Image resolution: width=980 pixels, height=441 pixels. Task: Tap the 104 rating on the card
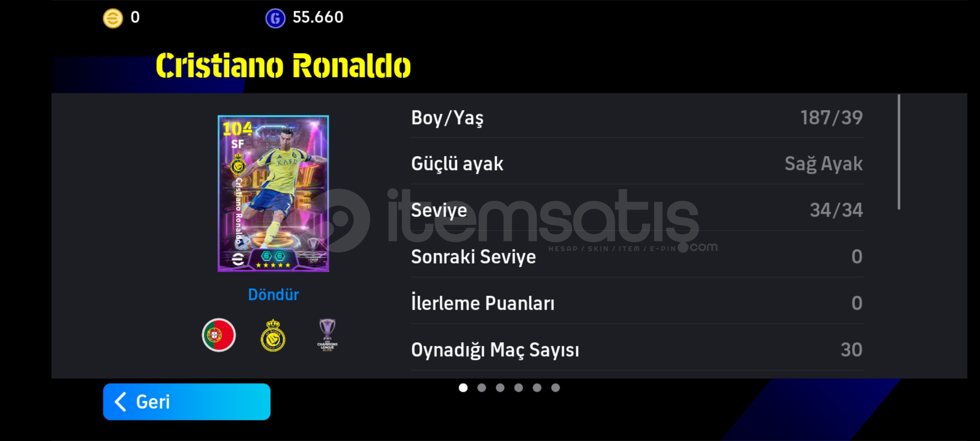pos(237,129)
